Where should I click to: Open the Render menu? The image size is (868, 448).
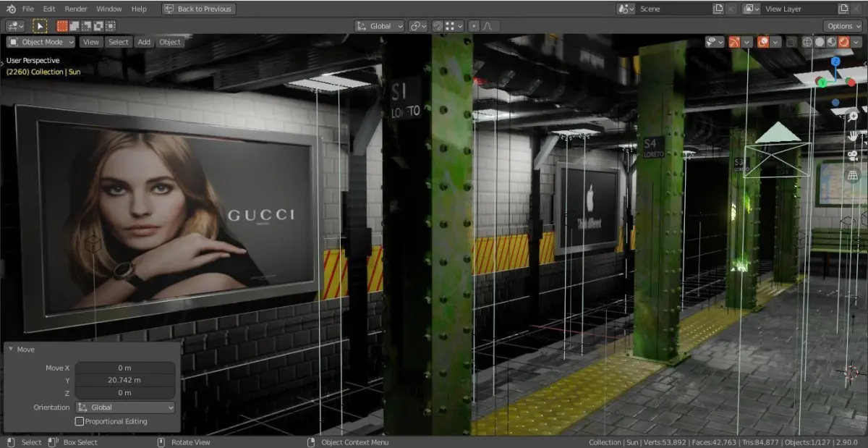click(76, 9)
